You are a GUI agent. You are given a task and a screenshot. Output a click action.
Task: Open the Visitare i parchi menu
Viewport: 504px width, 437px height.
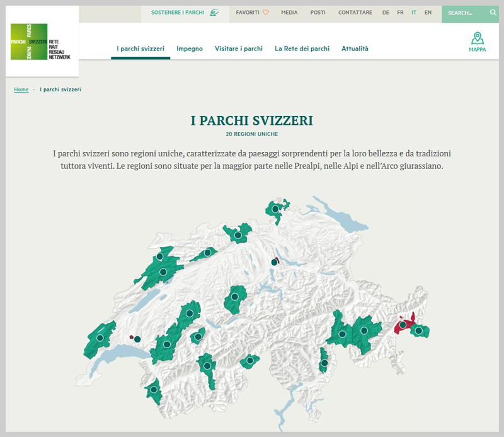point(238,49)
